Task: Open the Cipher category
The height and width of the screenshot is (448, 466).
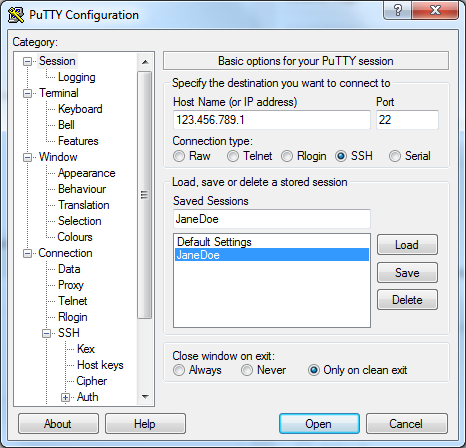Action: point(92,381)
